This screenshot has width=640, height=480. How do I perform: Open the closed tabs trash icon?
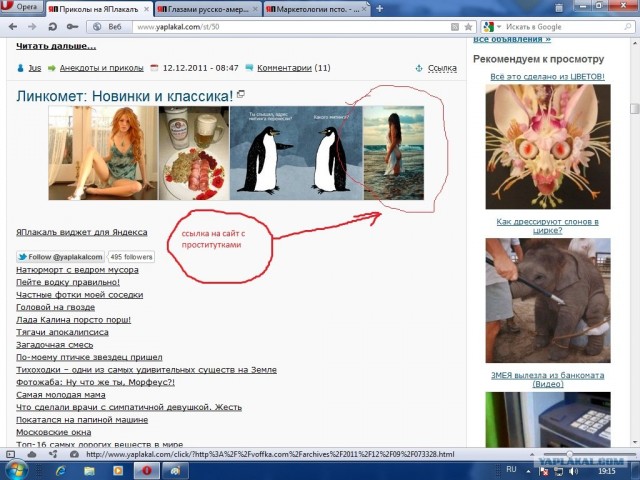559,7
